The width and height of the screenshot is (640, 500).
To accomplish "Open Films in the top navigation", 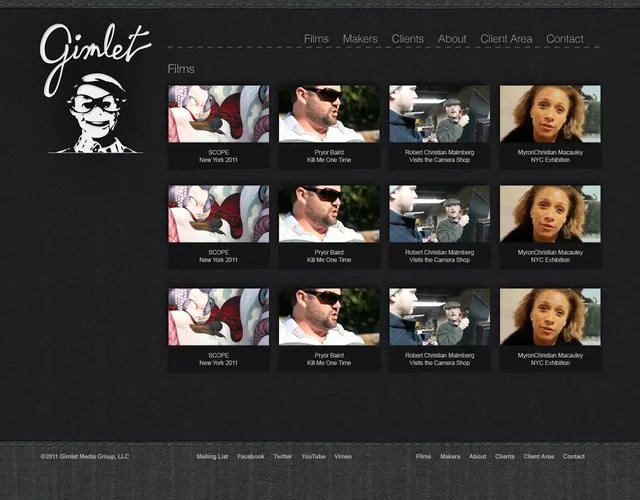I will (x=316, y=39).
